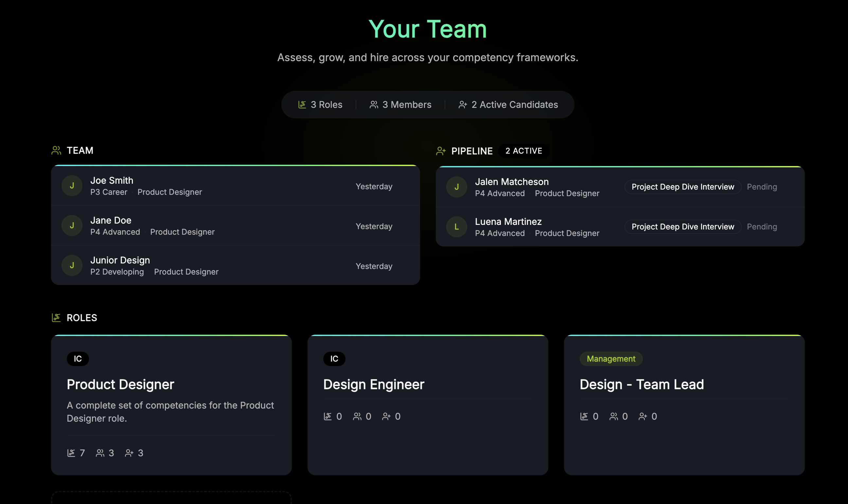Open the Design Engineer role card
Viewport: 848px width, 504px height.
point(428,405)
